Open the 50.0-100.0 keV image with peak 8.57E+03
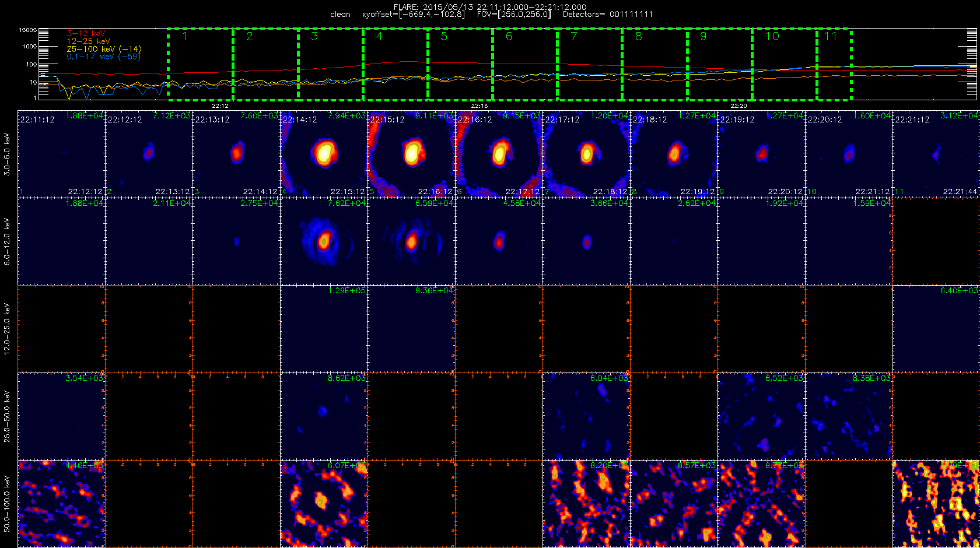The image size is (980, 548). pyautogui.click(x=674, y=504)
